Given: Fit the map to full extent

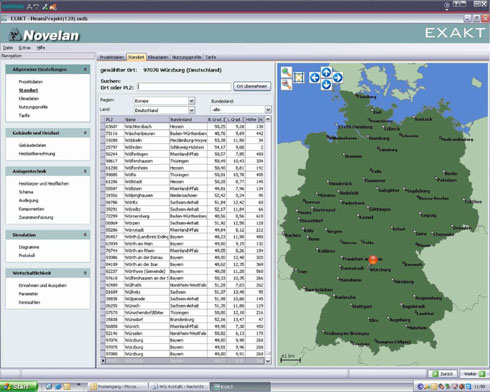Looking at the screenshot, I should tap(299, 78).
